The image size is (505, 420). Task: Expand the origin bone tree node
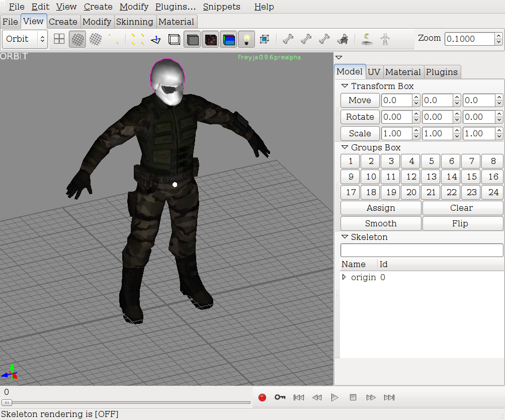(x=344, y=277)
